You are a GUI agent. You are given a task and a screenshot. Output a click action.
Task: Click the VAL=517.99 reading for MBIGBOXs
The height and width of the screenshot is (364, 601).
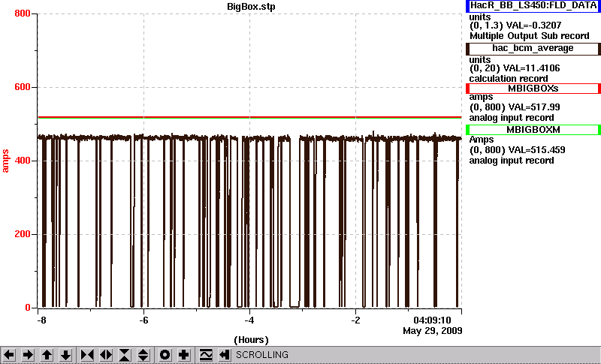pyautogui.click(x=533, y=107)
